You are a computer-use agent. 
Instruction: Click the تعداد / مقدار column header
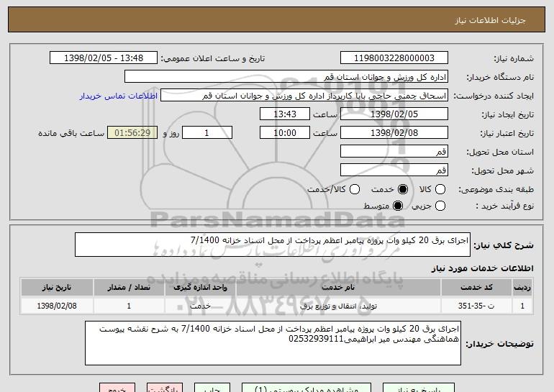(129, 288)
